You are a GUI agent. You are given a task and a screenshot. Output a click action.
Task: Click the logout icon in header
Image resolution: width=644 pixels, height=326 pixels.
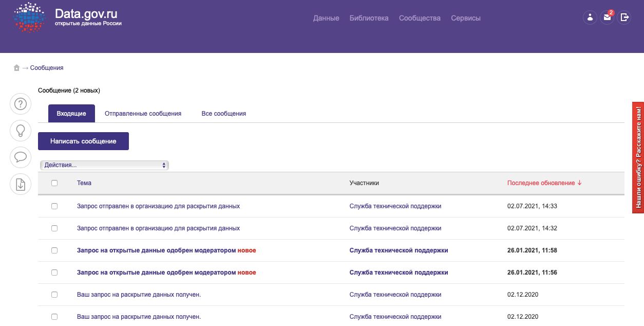tap(624, 17)
